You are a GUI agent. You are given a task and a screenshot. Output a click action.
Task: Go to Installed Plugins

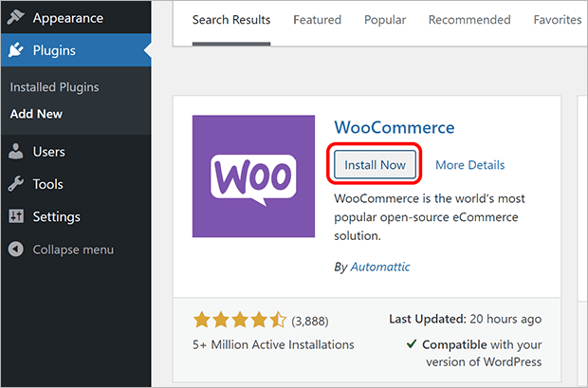click(54, 87)
